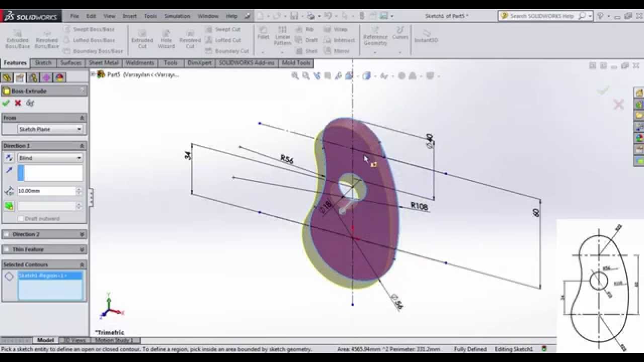Open the DimXpertManager tab icon

click(x=46, y=77)
